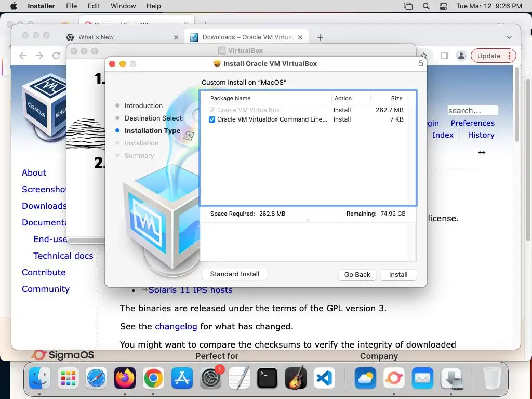Open Launchpad in the dock
Viewport: 532px width, 399px height.
[68, 378]
